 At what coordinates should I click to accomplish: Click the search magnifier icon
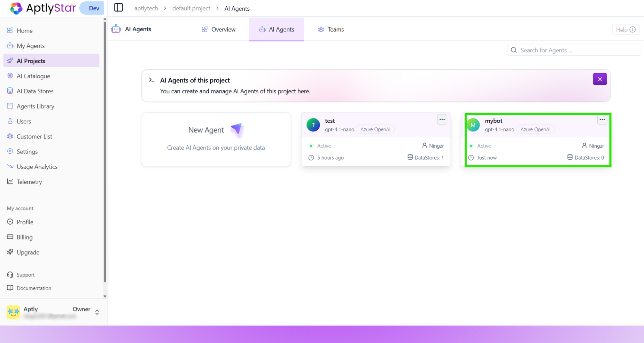514,50
